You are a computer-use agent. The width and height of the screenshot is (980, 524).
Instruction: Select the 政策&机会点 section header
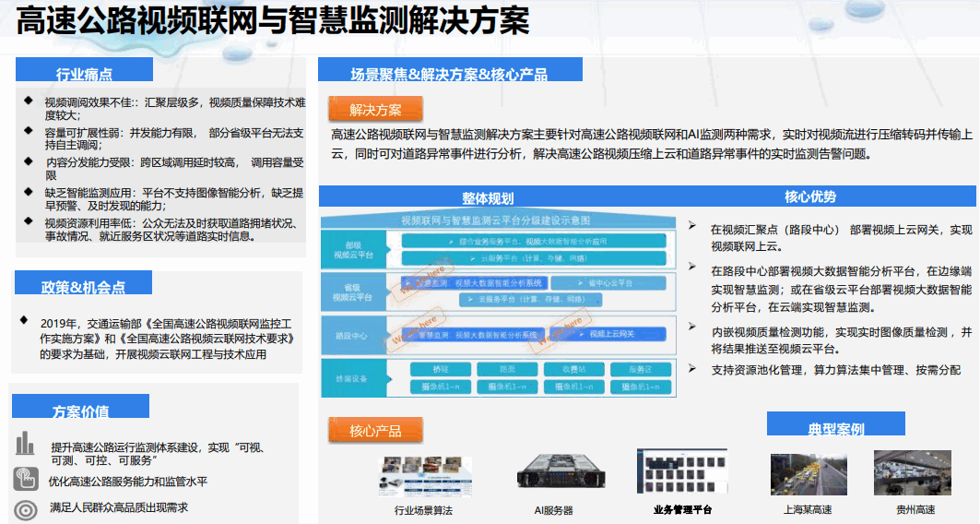click(x=84, y=286)
